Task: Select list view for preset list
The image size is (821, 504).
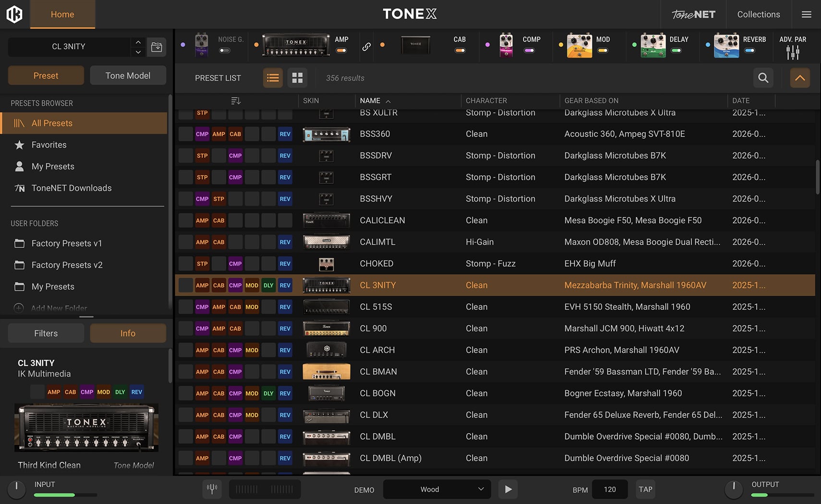Action: (x=273, y=78)
